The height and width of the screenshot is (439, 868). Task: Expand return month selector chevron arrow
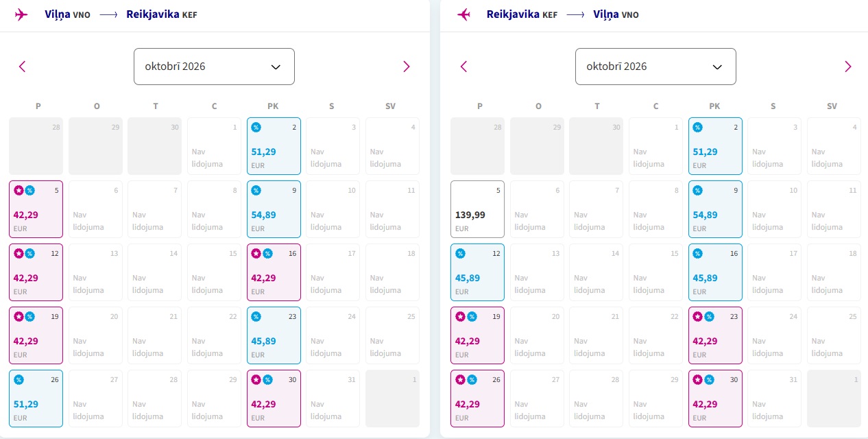click(x=717, y=67)
